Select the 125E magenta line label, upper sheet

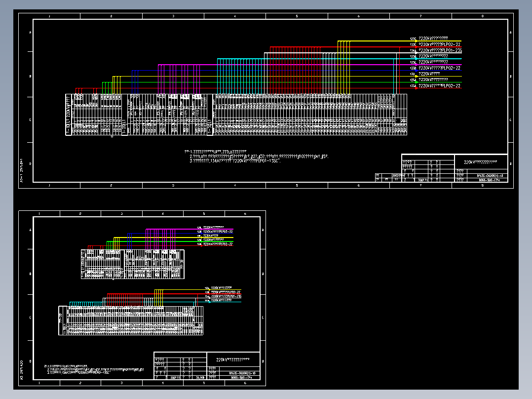[x=433, y=62]
